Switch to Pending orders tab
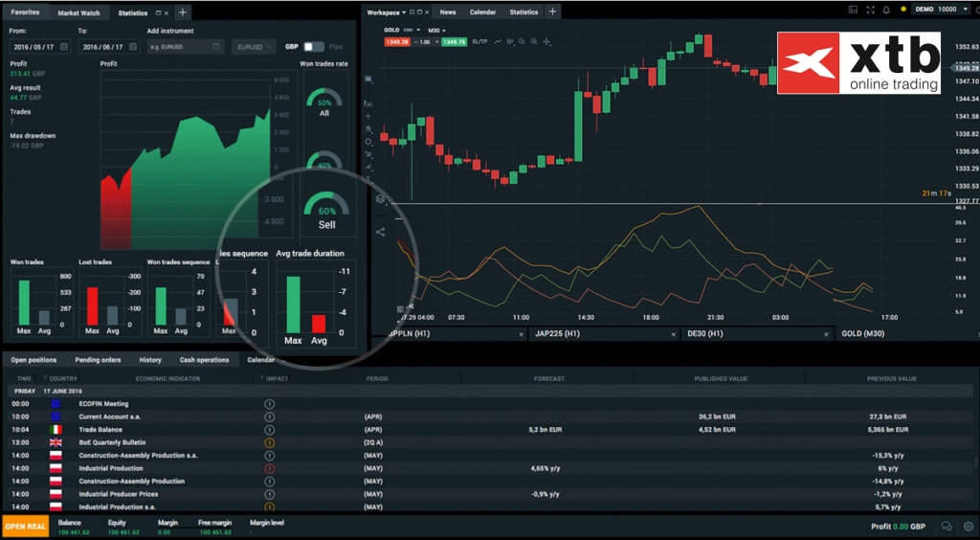The width and height of the screenshot is (980, 540). tap(98, 360)
